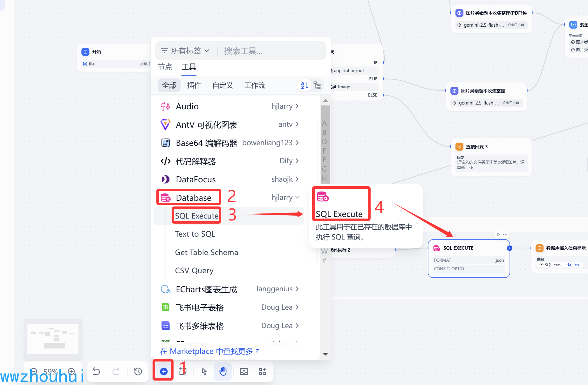Screen dimensions: 588x385
Task: Select the 直接回复 3 node
Action: click(491, 157)
